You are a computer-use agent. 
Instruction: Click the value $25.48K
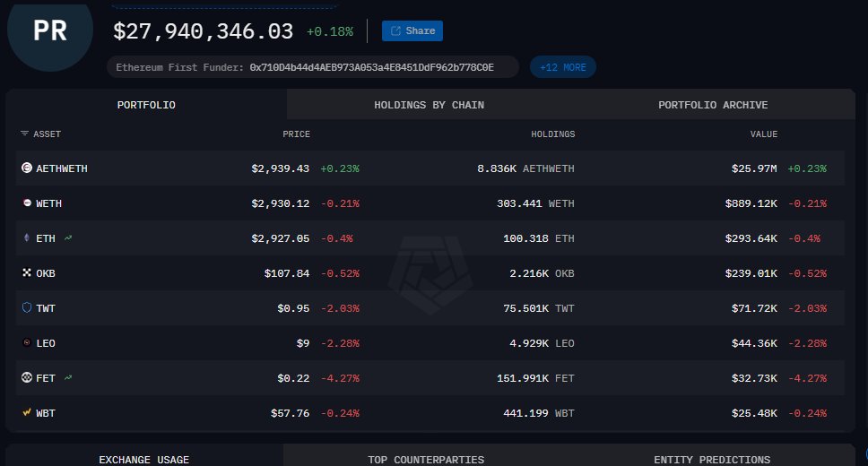[x=754, y=413]
